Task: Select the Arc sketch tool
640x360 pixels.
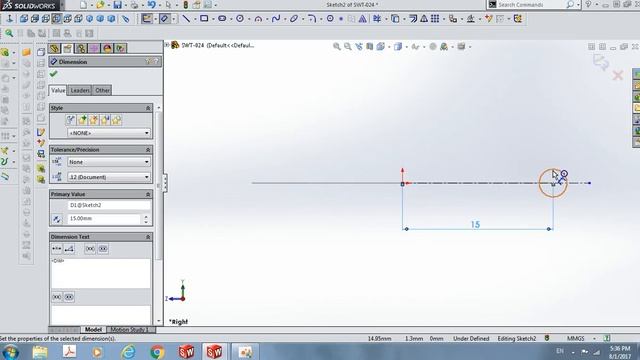Action: (x=258, y=19)
